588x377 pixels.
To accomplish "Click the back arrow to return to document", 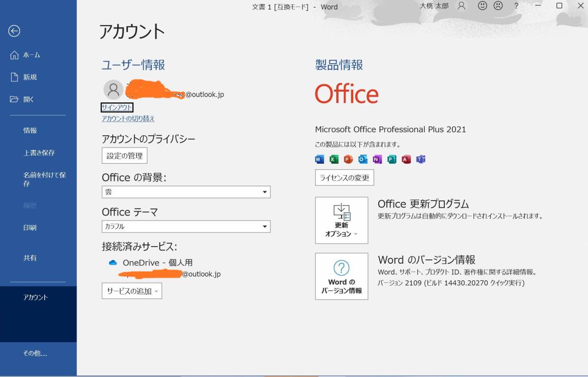I will pyautogui.click(x=14, y=31).
